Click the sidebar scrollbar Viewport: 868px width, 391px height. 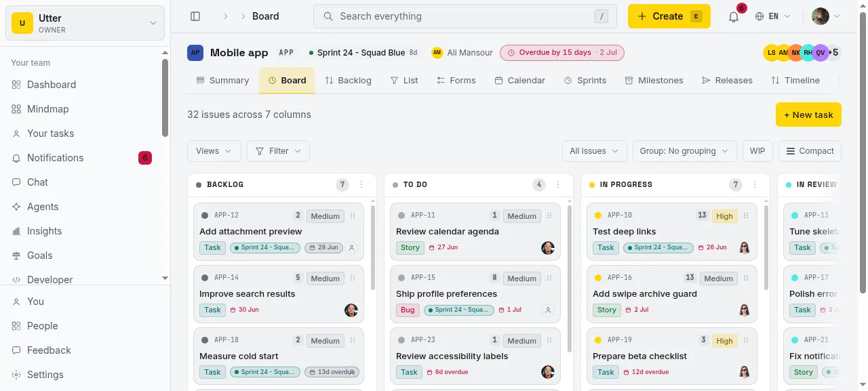(x=165, y=98)
